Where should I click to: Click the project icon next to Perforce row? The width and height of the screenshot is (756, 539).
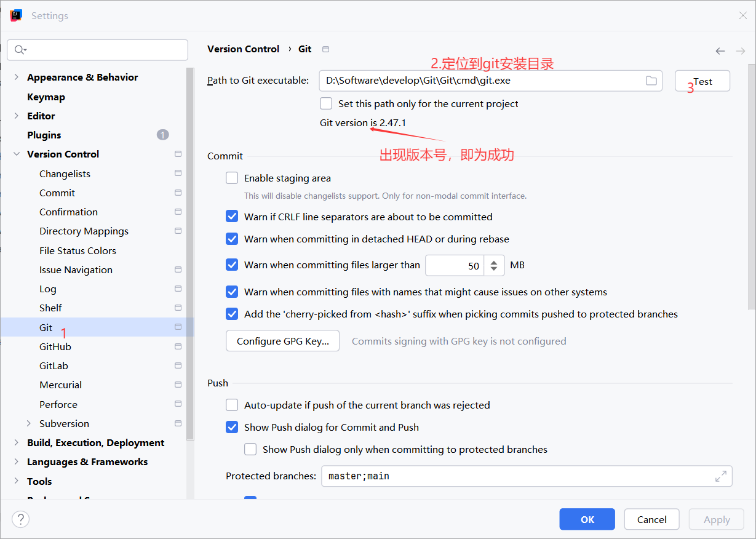(178, 404)
